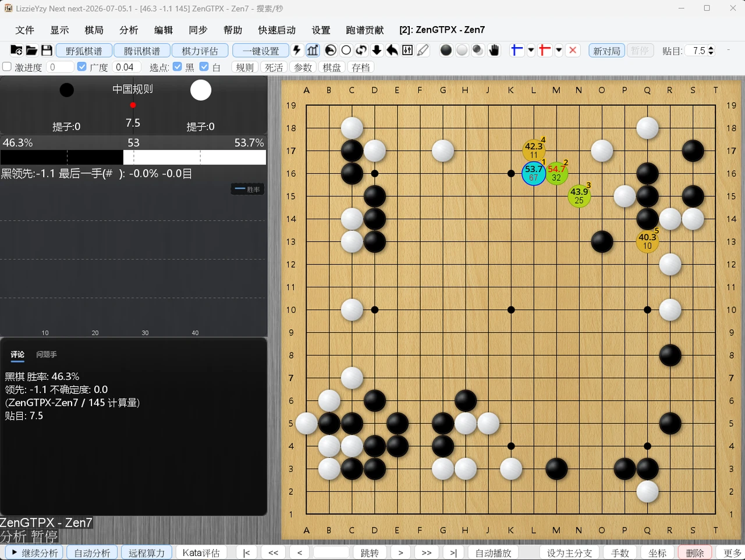Adjust the 贴目 komi stepper arrows

[711, 51]
